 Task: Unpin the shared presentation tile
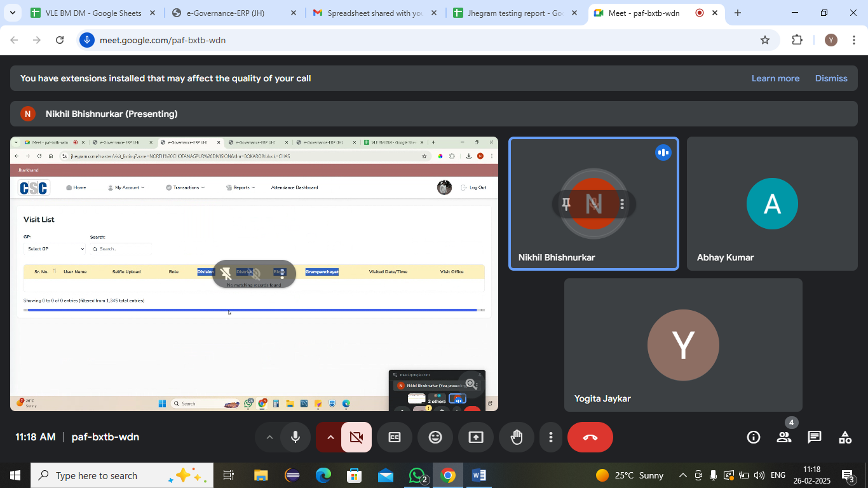click(226, 273)
